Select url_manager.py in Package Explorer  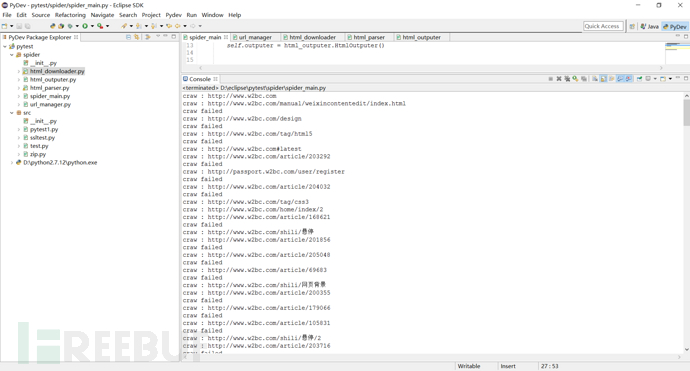tap(50, 104)
